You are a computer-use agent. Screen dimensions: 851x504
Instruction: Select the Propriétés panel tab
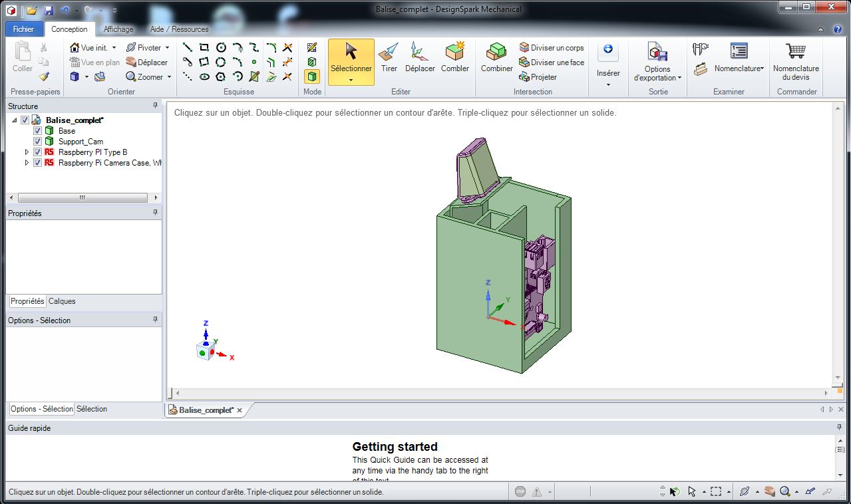(27, 301)
